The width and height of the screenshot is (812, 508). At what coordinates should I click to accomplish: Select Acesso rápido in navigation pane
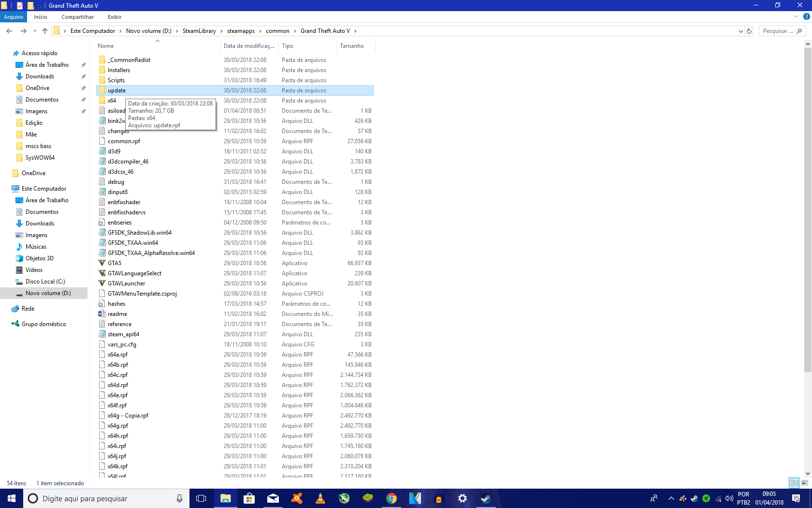pyautogui.click(x=39, y=53)
